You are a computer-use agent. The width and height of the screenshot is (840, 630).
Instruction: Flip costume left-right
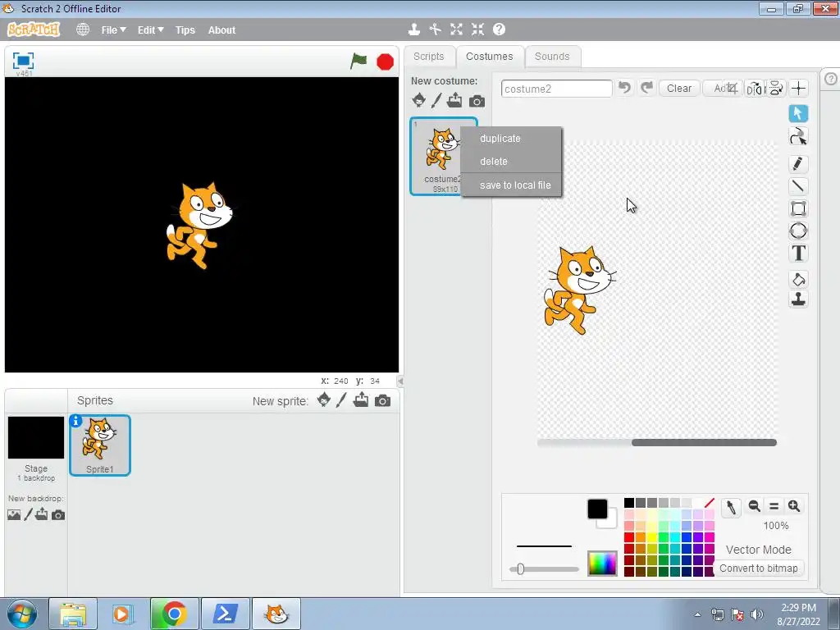pos(755,89)
